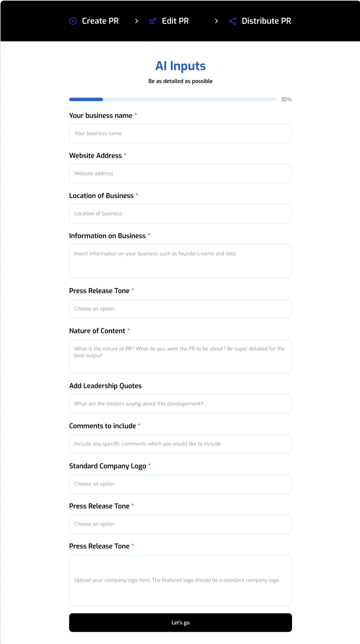The height and width of the screenshot is (644, 360).
Task: Click the 10% progress bar
Action: [172, 100]
